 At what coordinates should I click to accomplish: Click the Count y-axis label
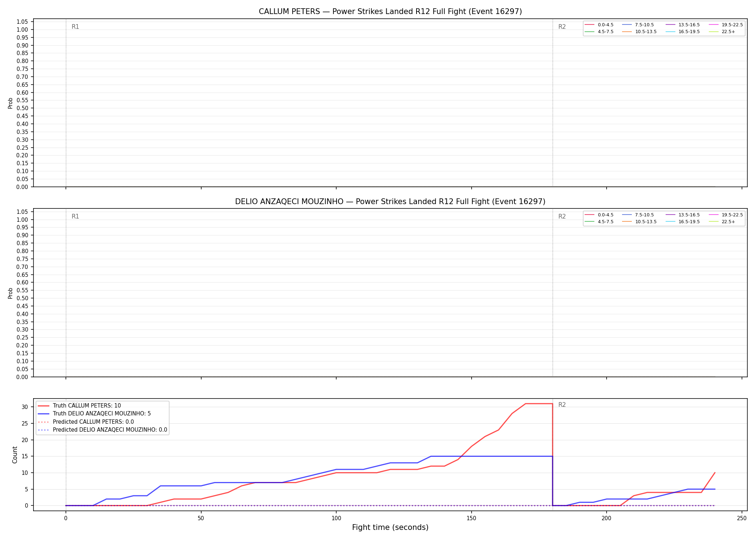[15, 455]
